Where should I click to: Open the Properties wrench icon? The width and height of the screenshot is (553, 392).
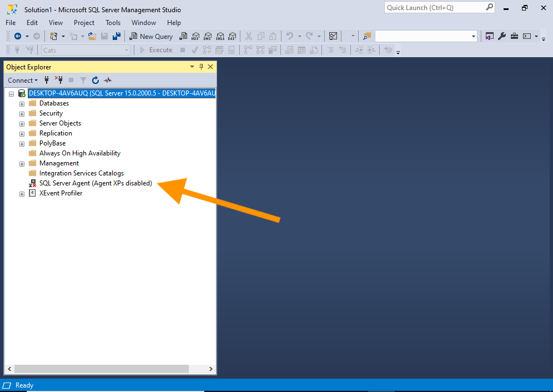point(502,36)
